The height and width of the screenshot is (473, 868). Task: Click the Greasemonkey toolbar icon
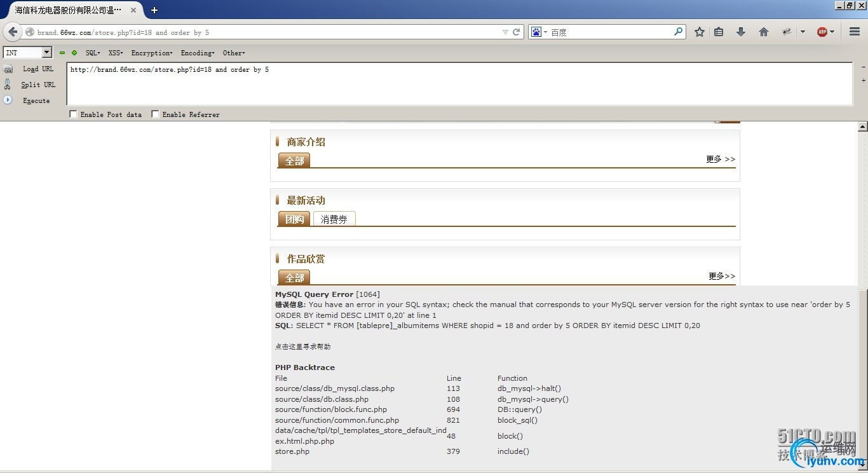coord(787,32)
